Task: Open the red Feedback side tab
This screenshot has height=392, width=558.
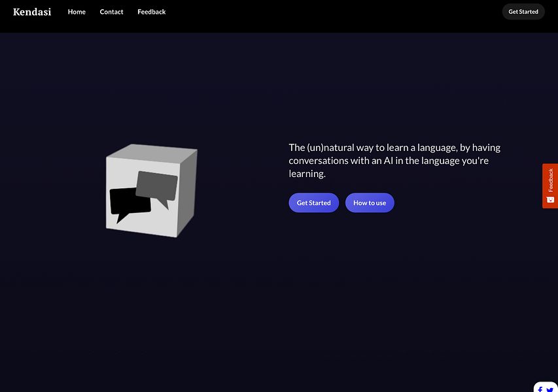Action: (550, 186)
